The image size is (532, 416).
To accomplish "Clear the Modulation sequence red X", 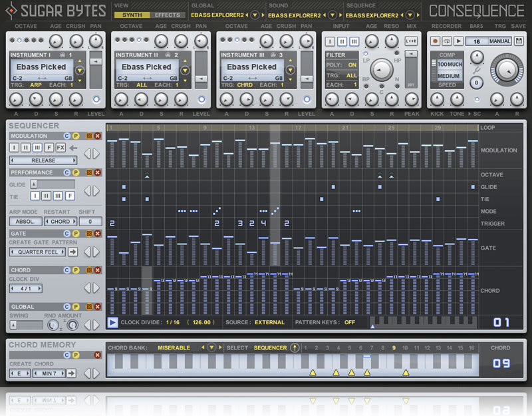I will coord(98,136).
